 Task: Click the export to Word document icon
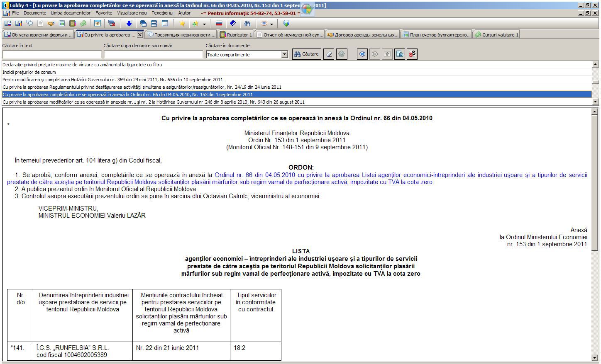click(400, 54)
